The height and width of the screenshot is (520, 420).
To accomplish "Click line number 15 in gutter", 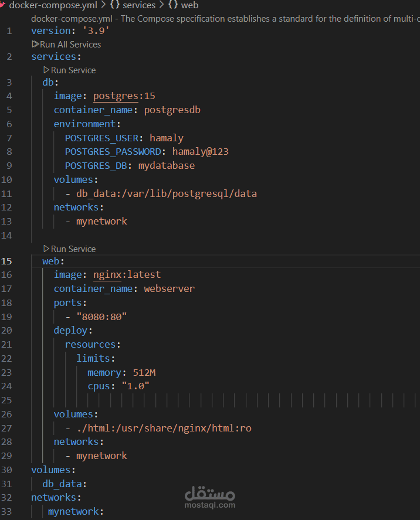I will pyautogui.click(x=6, y=261).
